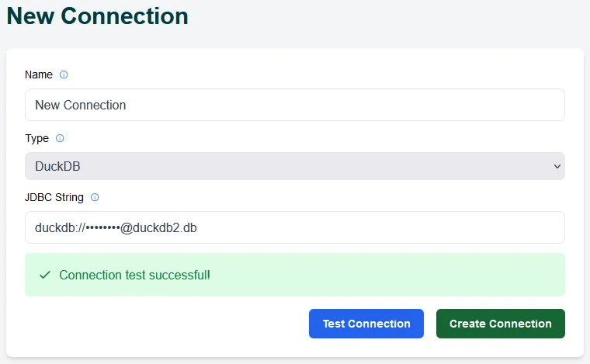Image resolution: width=590 pixels, height=364 pixels.
Task: Click the Name field label
Action: (x=39, y=75)
